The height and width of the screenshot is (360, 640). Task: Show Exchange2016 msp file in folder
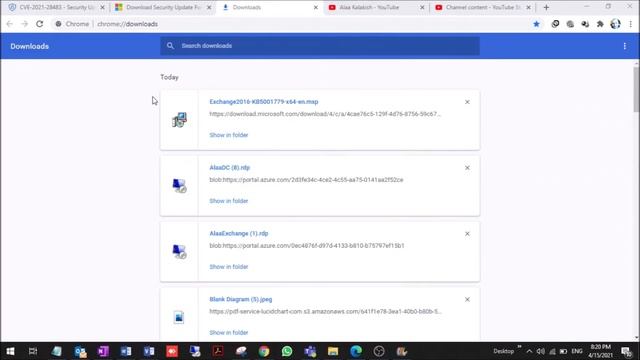pos(229,135)
